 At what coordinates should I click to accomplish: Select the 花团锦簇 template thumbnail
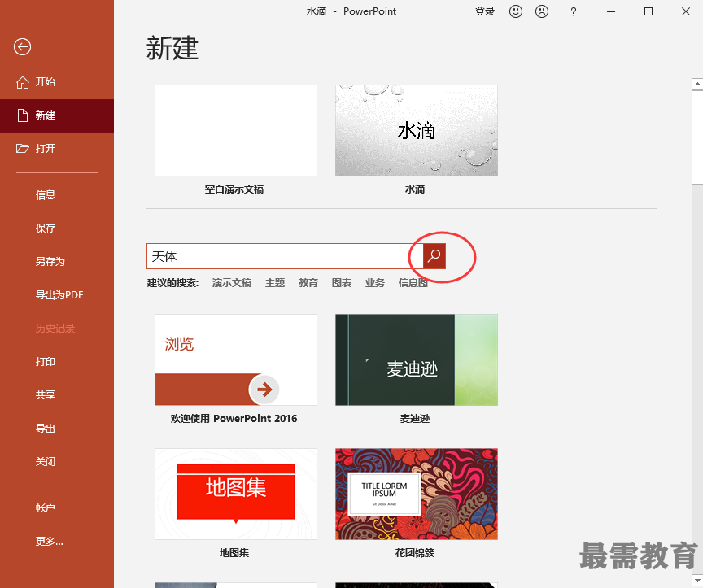[x=416, y=494]
